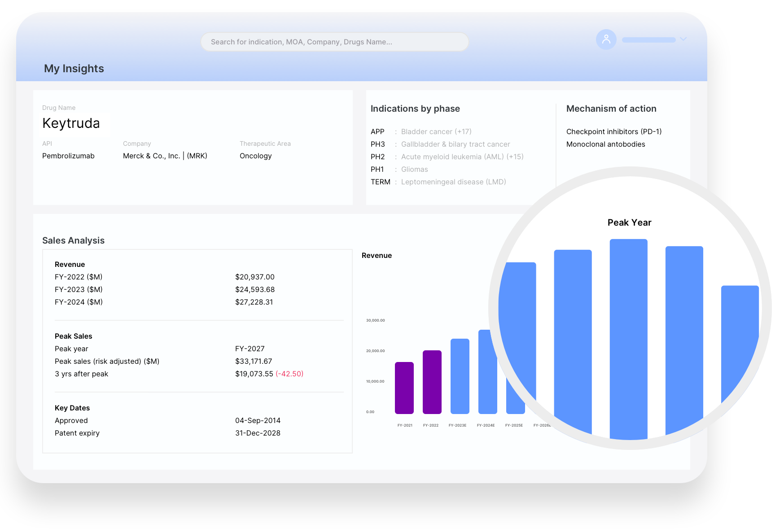Image resolution: width=784 pixels, height=532 pixels.
Task: Click the FY-2024 revenue value $27,228.31
Action: [254, 302]
